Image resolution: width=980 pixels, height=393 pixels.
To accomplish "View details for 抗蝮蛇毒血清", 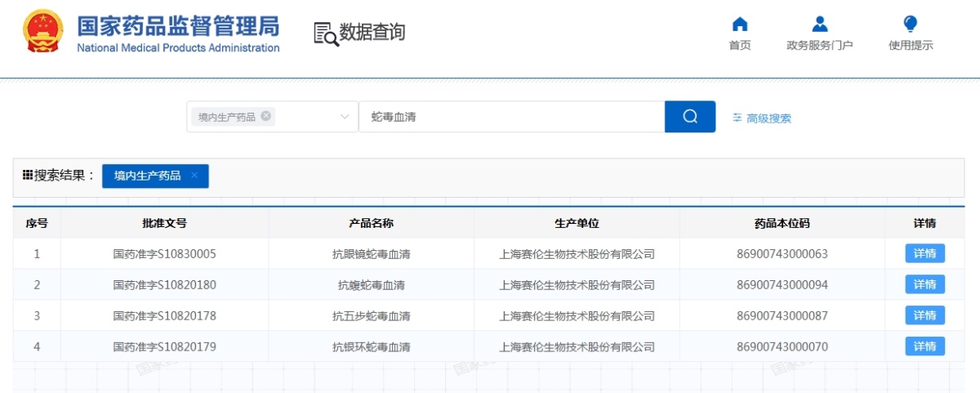I will pos(924,284).
